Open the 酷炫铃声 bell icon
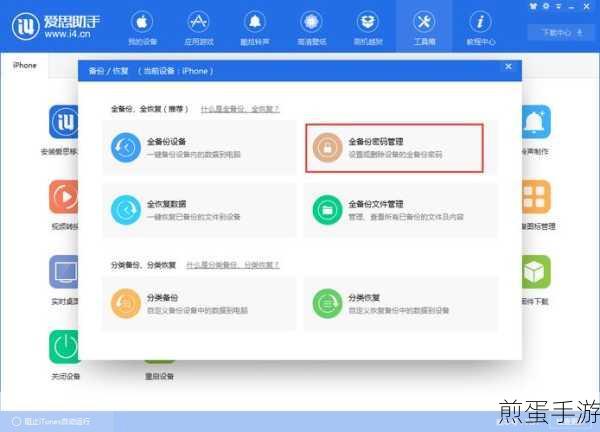The width and height of the screenshot is (600, 432). tap(255, 28)
